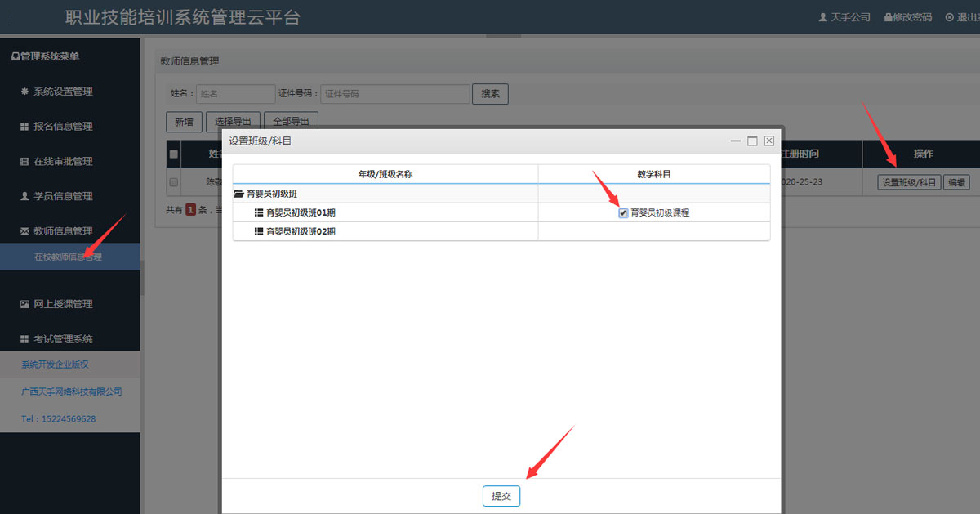Click the 设置班级/科目 action button
980x514 pixels.
click(909, 182)
